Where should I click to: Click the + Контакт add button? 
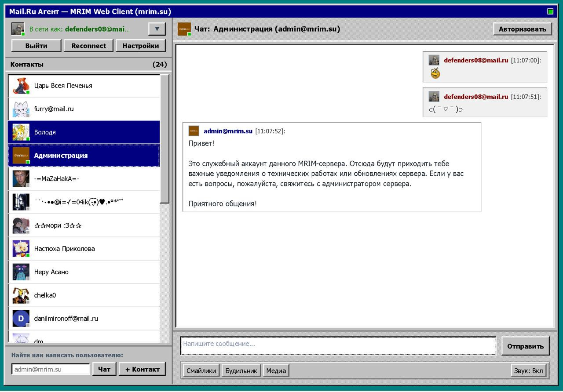click(142, 369)
